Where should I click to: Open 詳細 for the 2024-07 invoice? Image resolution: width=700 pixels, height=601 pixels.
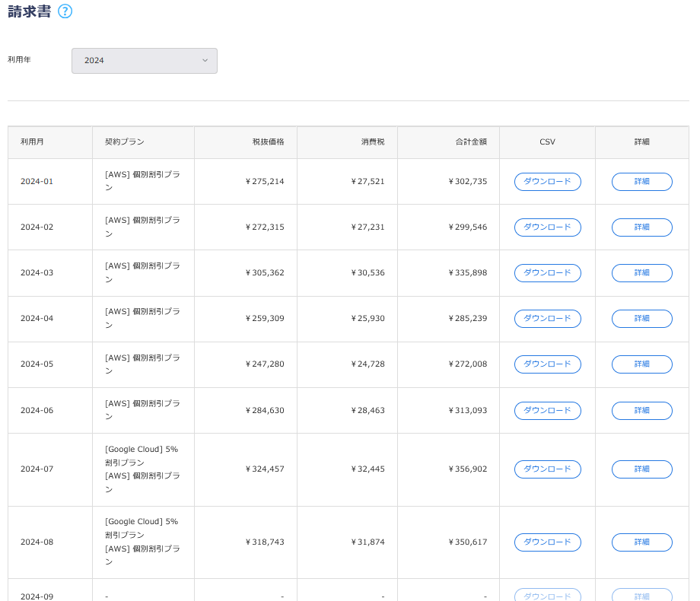641,469
